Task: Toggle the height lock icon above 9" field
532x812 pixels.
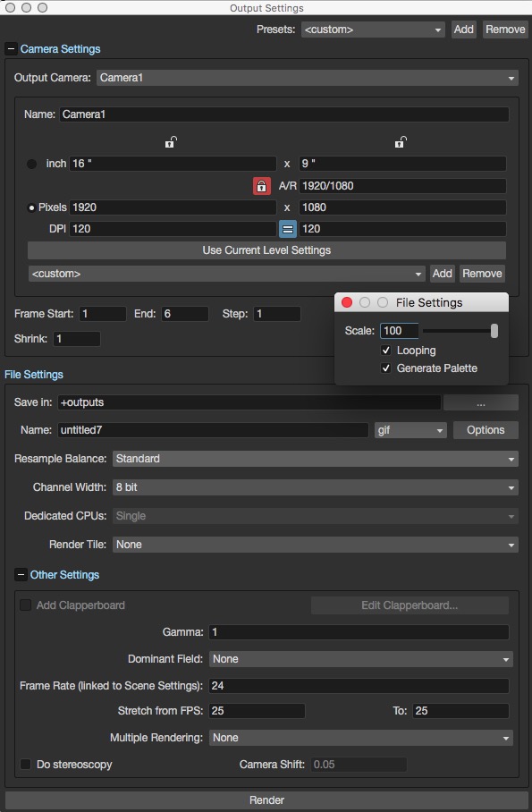Action: [x=400, y=142]
